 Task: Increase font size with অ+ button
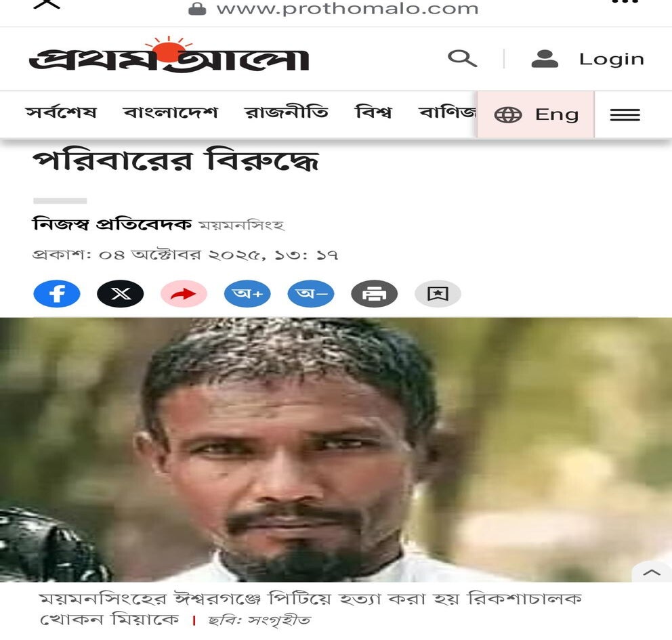coord(247,294)
